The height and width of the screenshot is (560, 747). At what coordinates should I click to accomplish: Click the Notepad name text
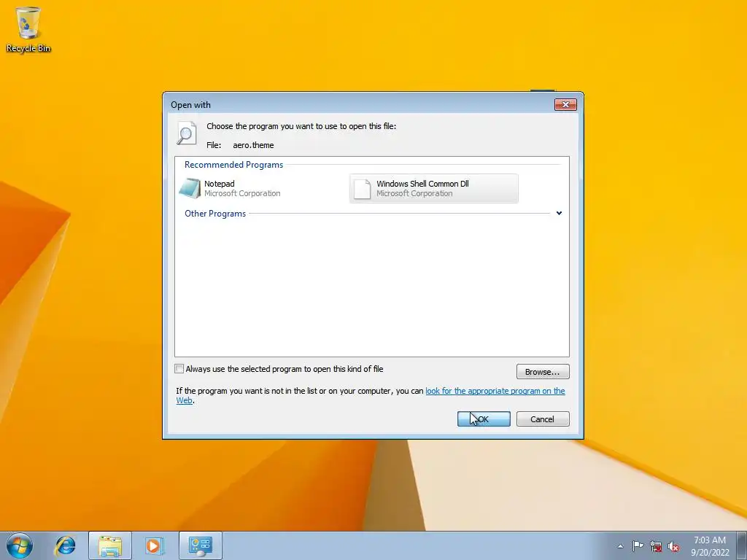(219, 183)
